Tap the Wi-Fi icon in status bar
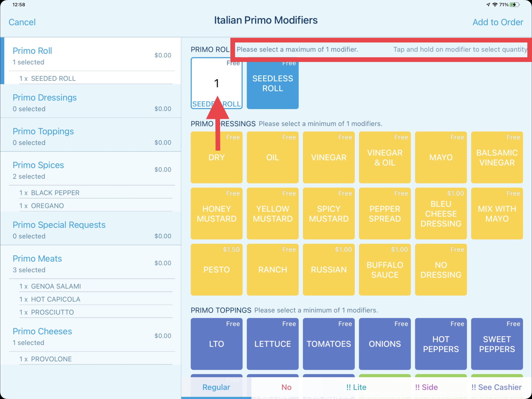 coord(495,5)
